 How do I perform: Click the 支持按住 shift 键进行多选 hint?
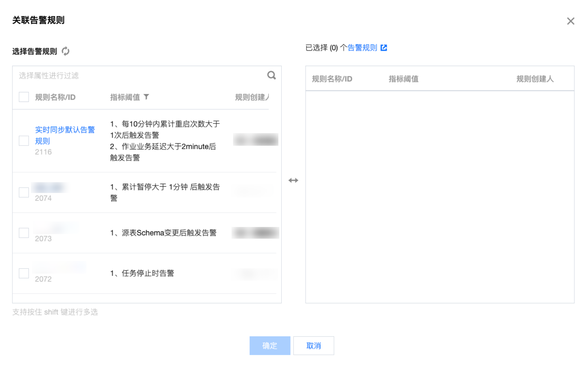(55, 312)
